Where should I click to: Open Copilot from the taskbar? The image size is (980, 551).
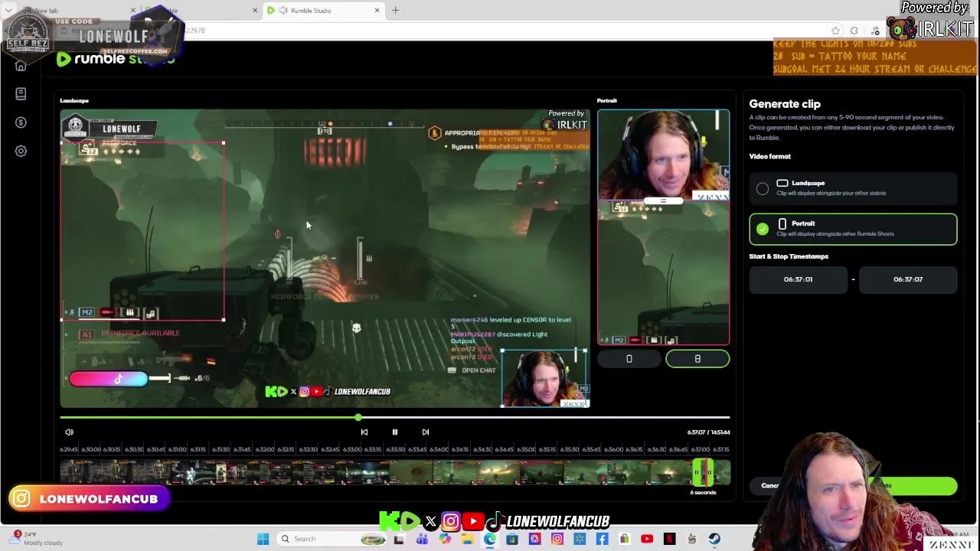445,540
